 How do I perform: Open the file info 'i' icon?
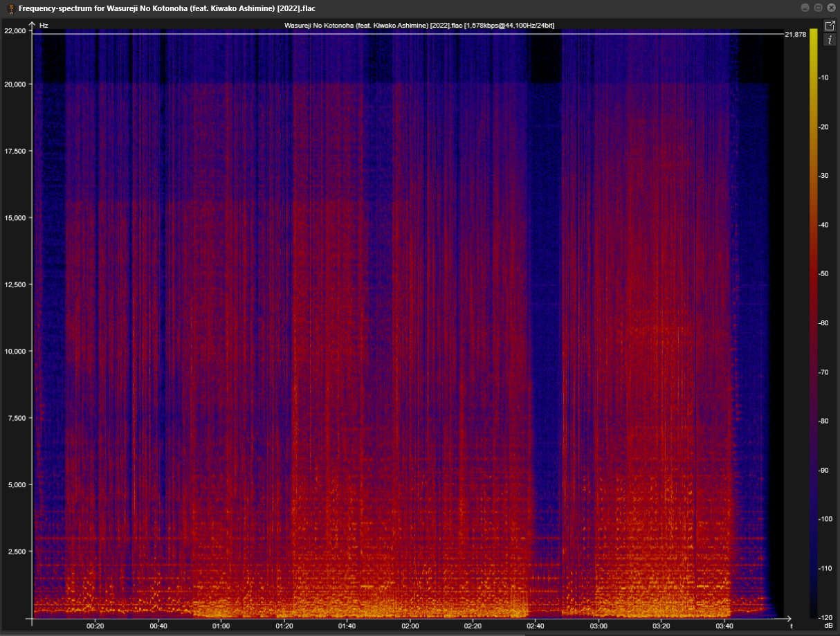coord(830,40)
